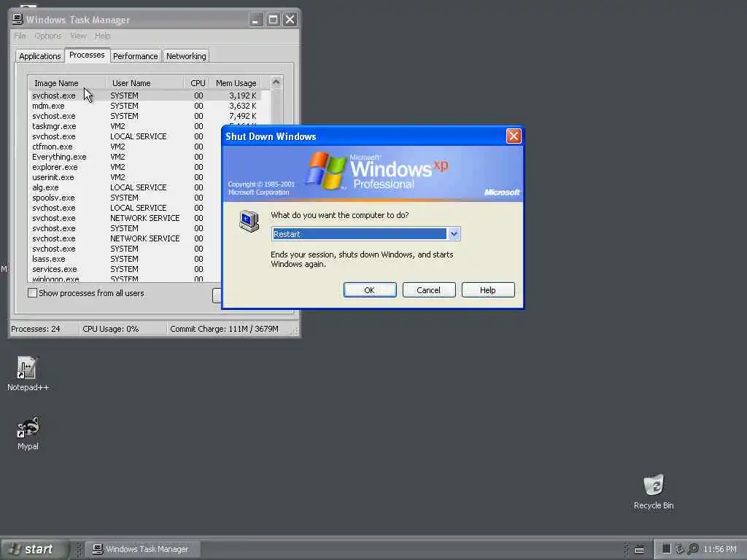
Task: Select the spoolsv.exe process row
Action: [x=125, y=198]
